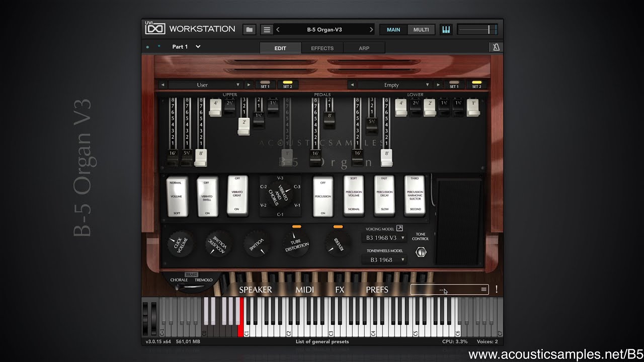
Task: Click the Reverb knob
Action: point(338,244)
